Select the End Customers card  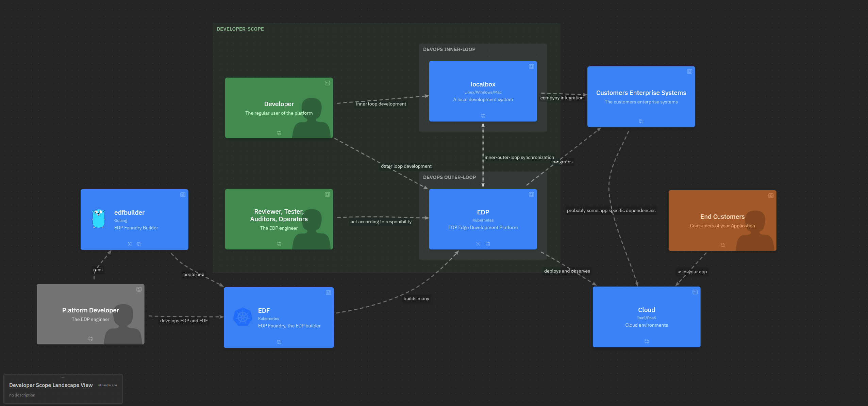click(722, 221)
